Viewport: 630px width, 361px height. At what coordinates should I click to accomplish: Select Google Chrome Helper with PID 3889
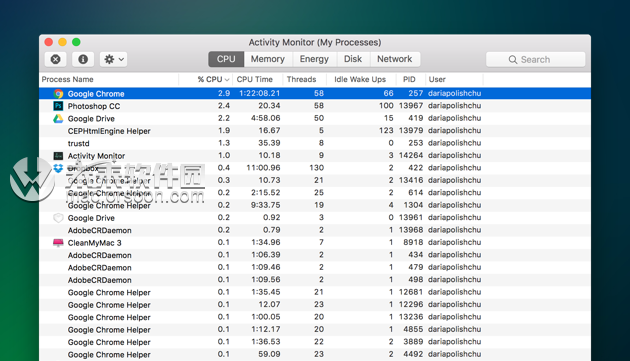click(315, 343)
